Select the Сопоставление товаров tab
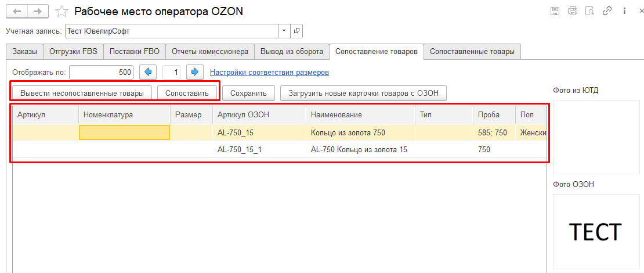 pyautogui.click(x=377, y=51)
